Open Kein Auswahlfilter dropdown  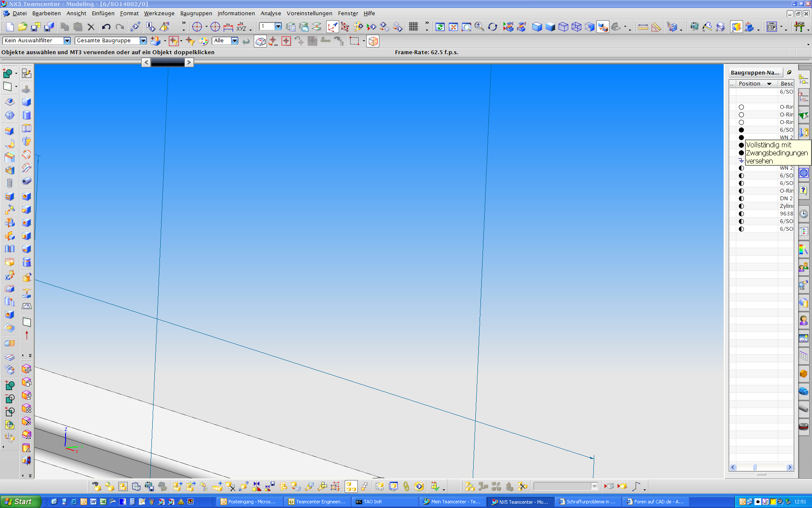pyautogui.click(x=67, y=41)
